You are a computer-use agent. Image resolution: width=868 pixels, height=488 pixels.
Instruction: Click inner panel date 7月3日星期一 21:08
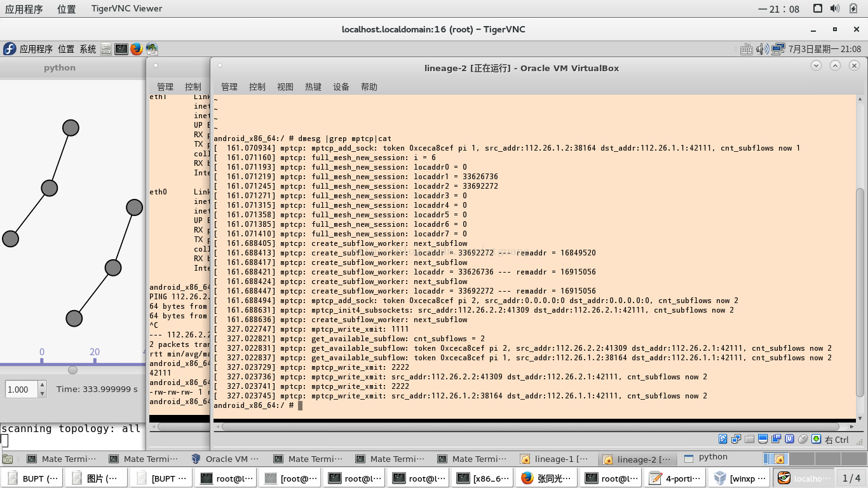825,49
